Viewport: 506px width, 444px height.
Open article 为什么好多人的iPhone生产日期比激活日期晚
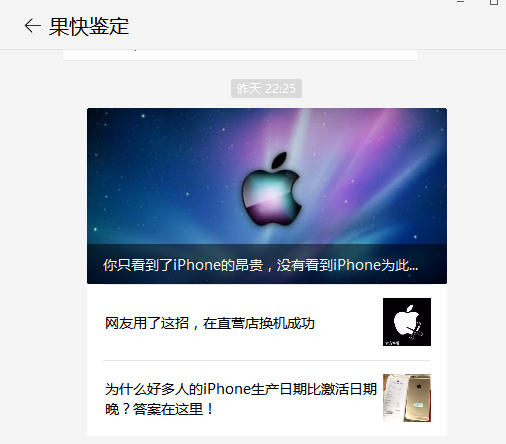241,399
